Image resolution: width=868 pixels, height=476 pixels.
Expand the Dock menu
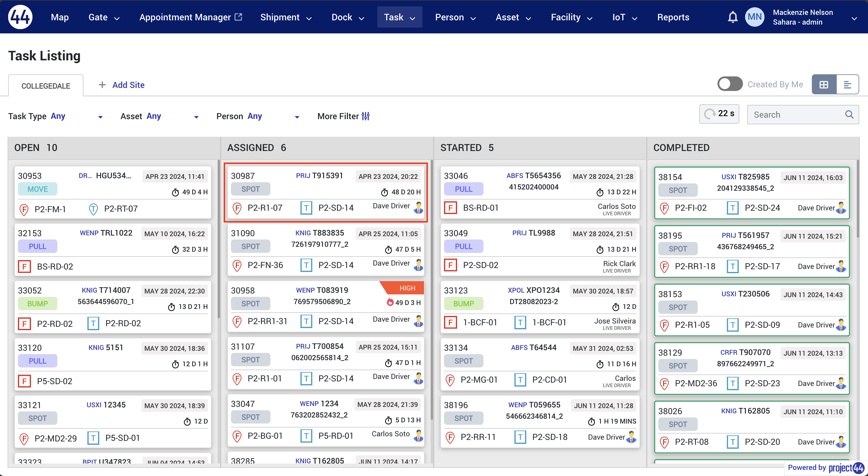348,17
